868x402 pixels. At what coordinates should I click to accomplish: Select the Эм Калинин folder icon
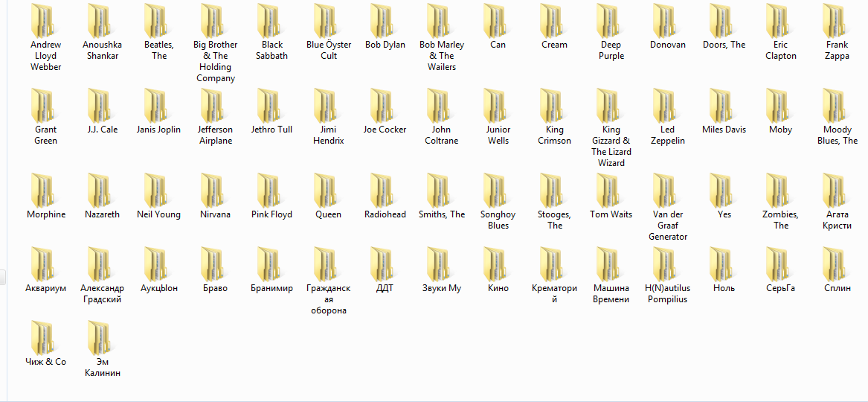(x=99, y=337)
